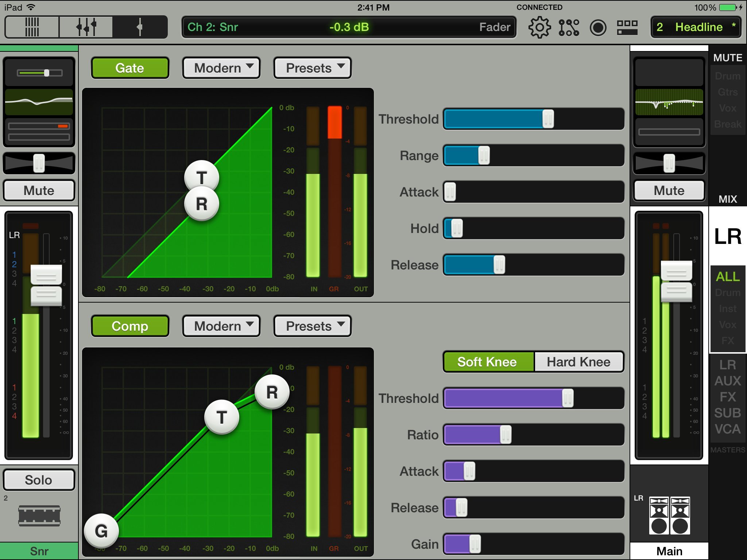The height and width of the screenshot is (560, 747).
Task: Open the routing nodes icon
Action: 569,27
